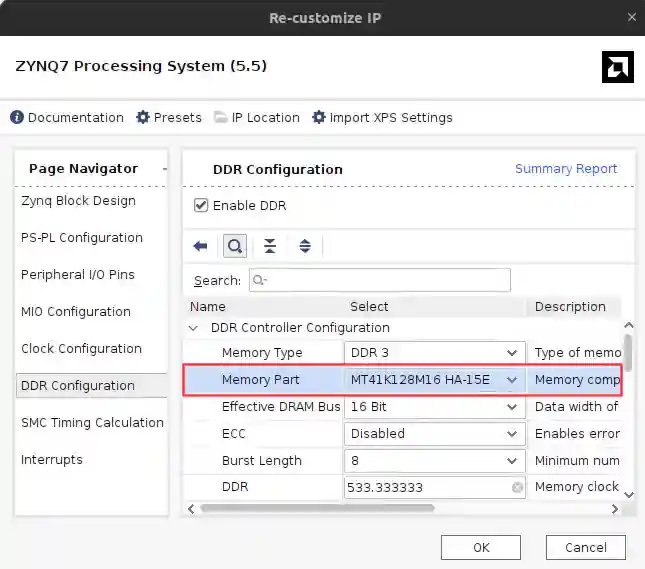Image resolution: width=645 pixels, height=569 pixels.
Task: Collapse DDR Controller Configuration section
Action: tap(193, 328)
